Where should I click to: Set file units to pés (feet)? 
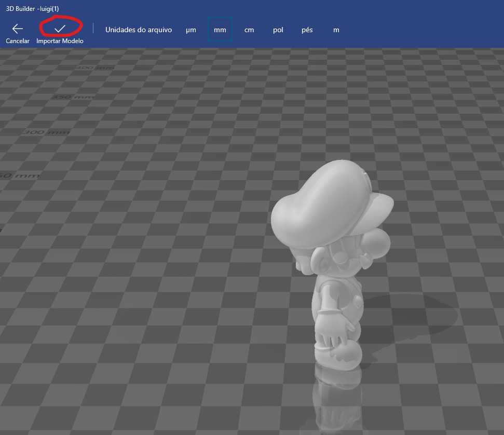[307, 30]
